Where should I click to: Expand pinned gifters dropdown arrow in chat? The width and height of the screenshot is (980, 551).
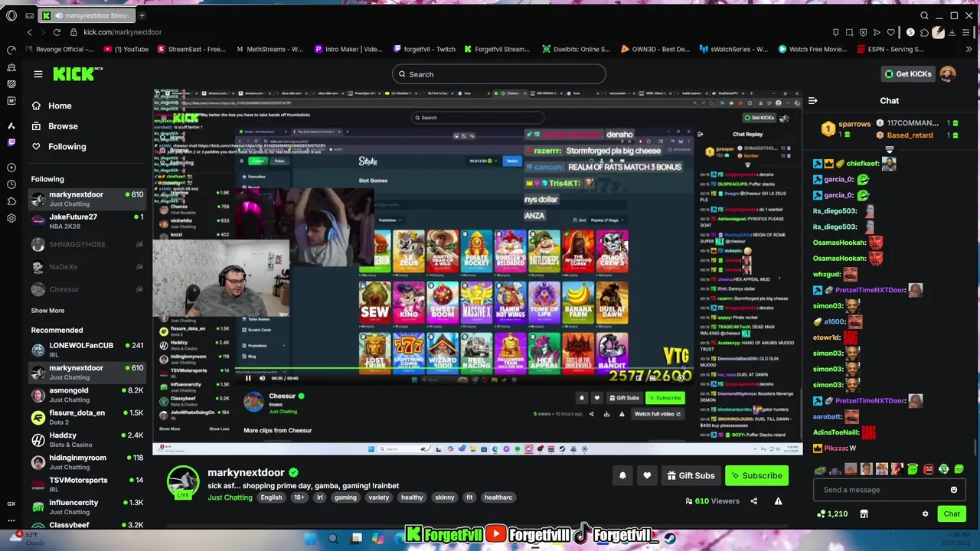[890, 149]
